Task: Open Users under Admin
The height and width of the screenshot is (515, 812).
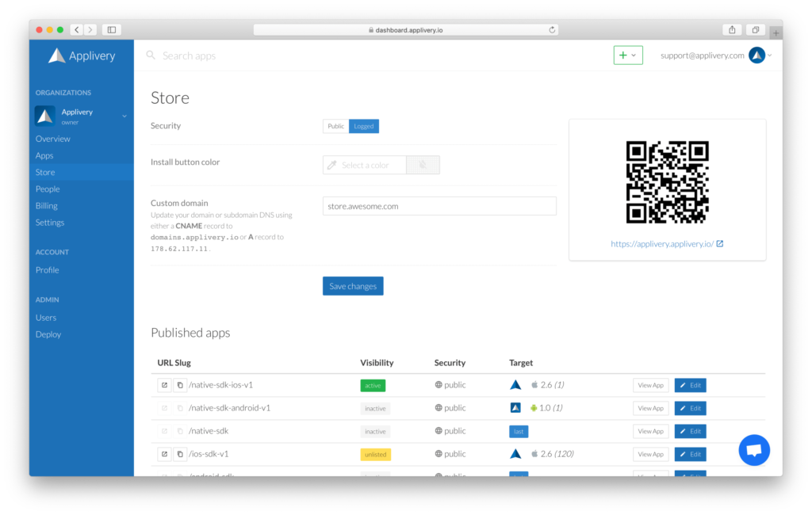Action: [45, 317]
